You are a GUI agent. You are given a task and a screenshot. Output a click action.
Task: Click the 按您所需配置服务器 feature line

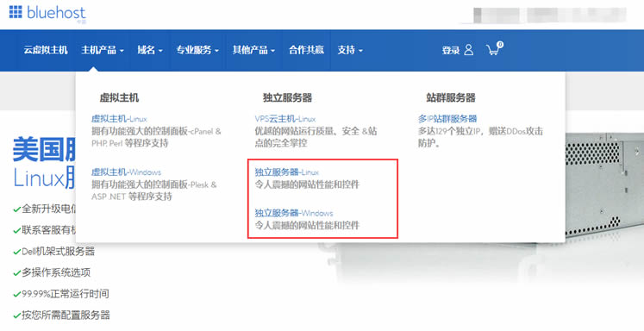61,315
